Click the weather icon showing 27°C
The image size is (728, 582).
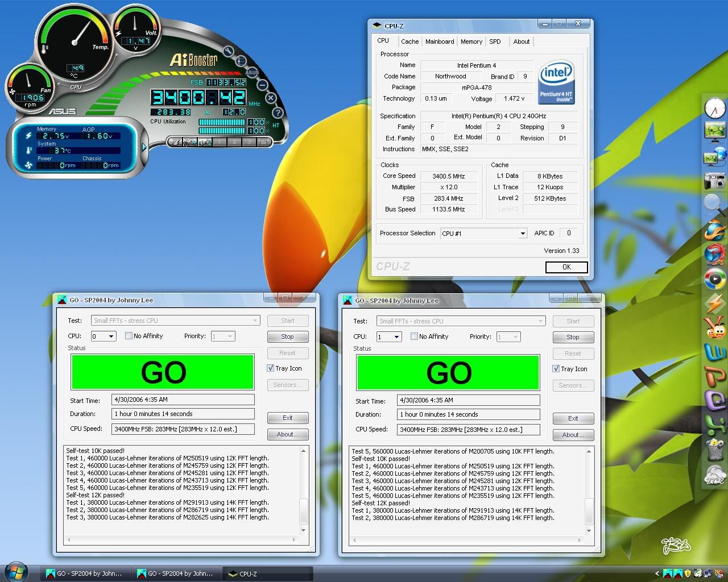pos(715,475)
